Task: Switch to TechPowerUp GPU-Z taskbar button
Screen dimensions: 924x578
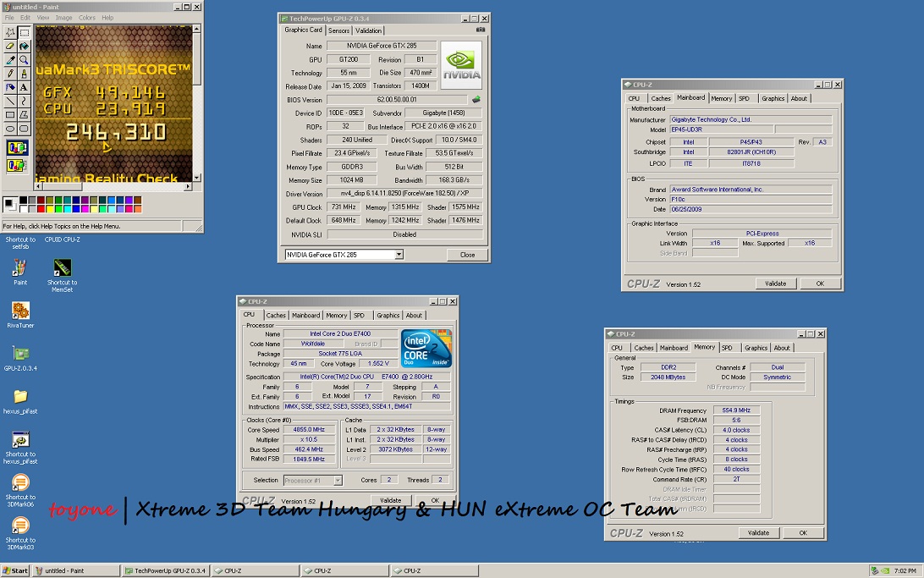Action: pos(166,570)
